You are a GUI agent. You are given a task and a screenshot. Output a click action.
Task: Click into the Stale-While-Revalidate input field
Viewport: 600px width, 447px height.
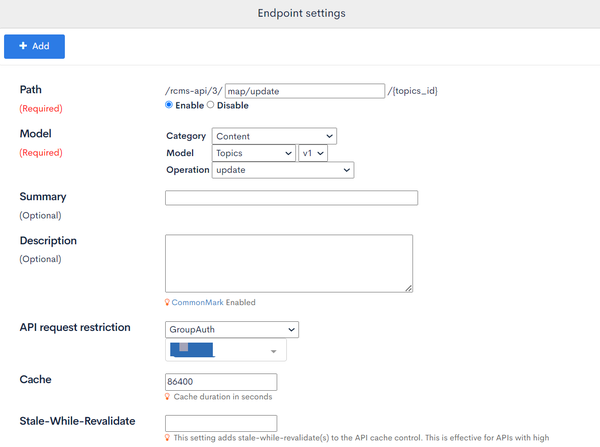221,423
